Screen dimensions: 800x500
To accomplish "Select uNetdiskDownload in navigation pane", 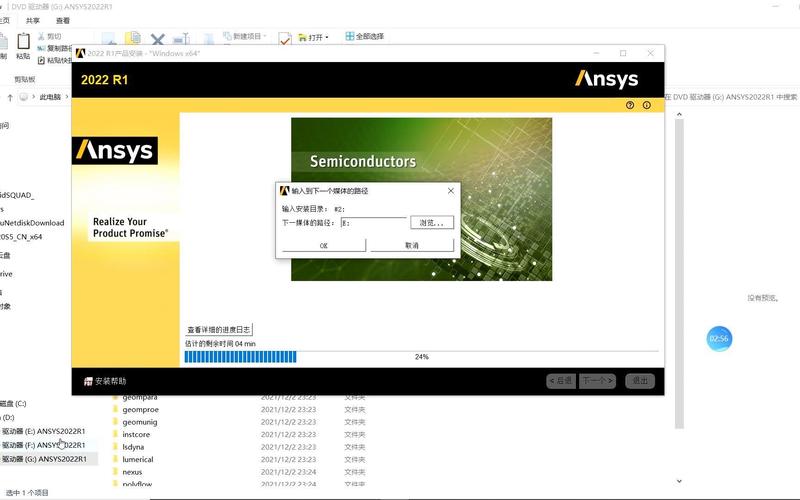I will click(x=32, y=223).
